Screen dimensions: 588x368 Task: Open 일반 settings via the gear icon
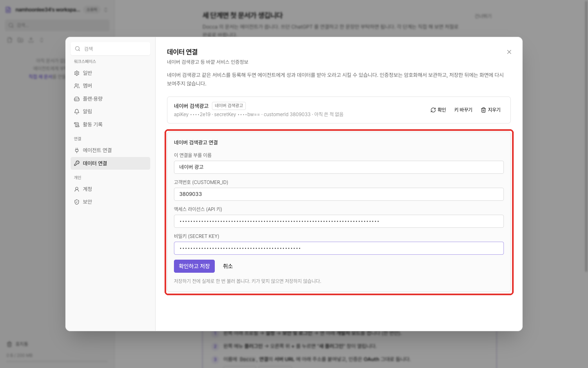pyautogui.click(x=77, y=73)
